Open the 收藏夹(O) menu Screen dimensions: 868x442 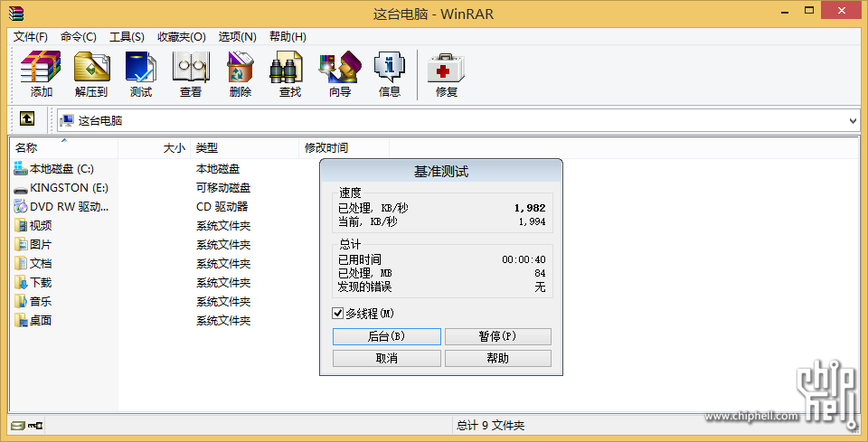[182, 36]
